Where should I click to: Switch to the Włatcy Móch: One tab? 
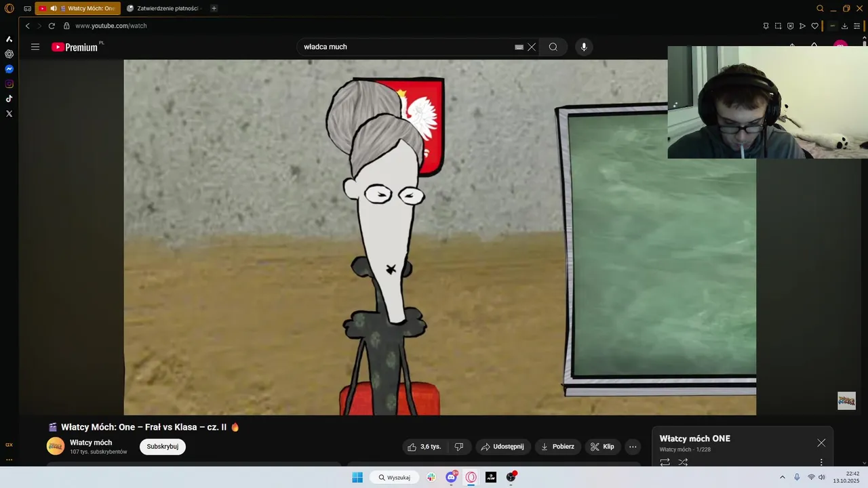77,9
